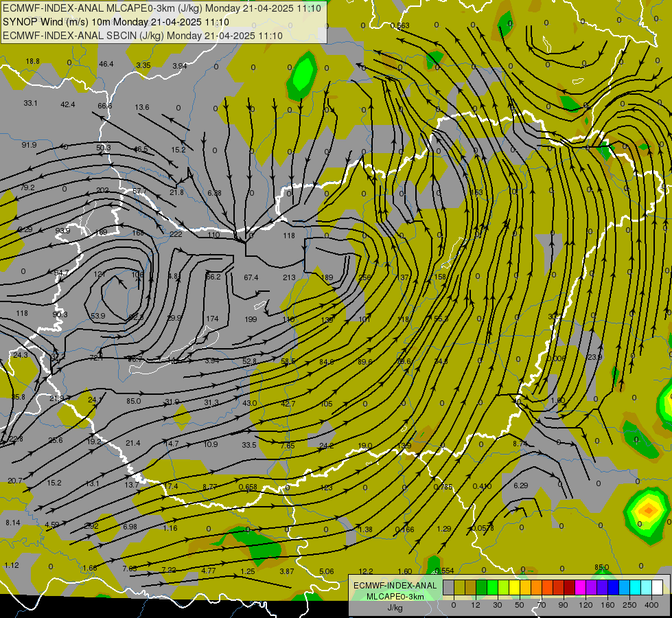672x618 pixels.
Task: Click the 250 tick label on the legend
Action: coord(629,605)
